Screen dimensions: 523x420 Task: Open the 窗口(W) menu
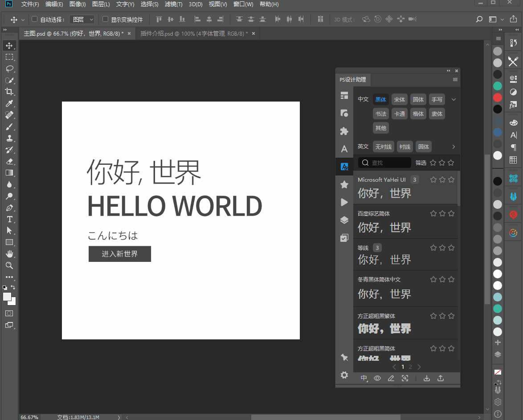pos(243,4)
